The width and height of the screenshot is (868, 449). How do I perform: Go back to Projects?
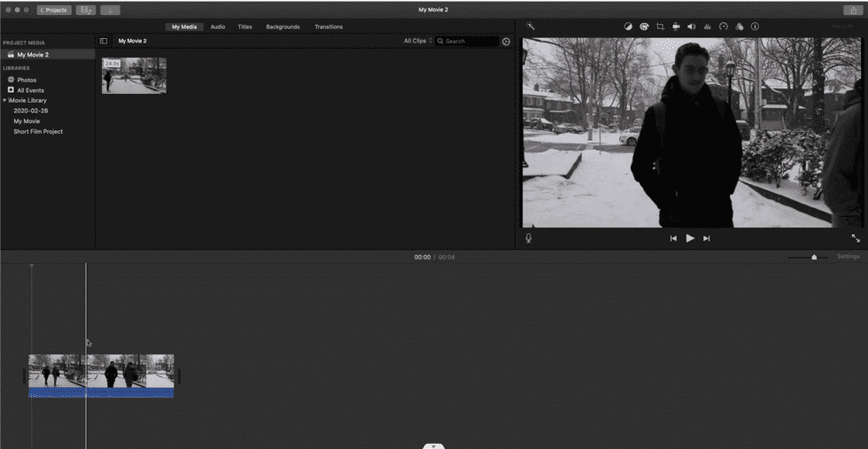(x=54, y=10)
